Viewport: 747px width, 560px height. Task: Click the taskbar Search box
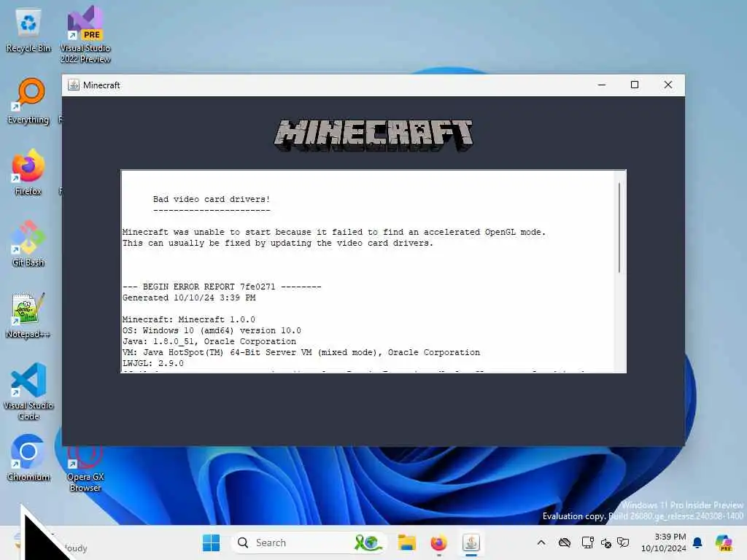click(309, 542)
